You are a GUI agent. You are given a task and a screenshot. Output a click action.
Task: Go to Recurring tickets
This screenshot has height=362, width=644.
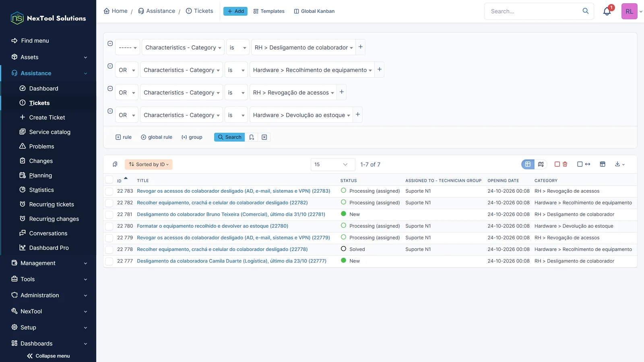[x=52, y=204]
